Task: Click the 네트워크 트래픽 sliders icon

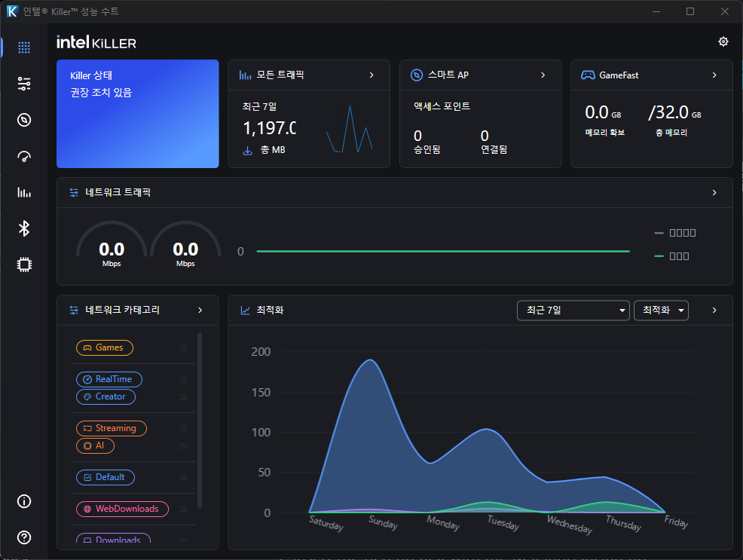Action: 74,192
